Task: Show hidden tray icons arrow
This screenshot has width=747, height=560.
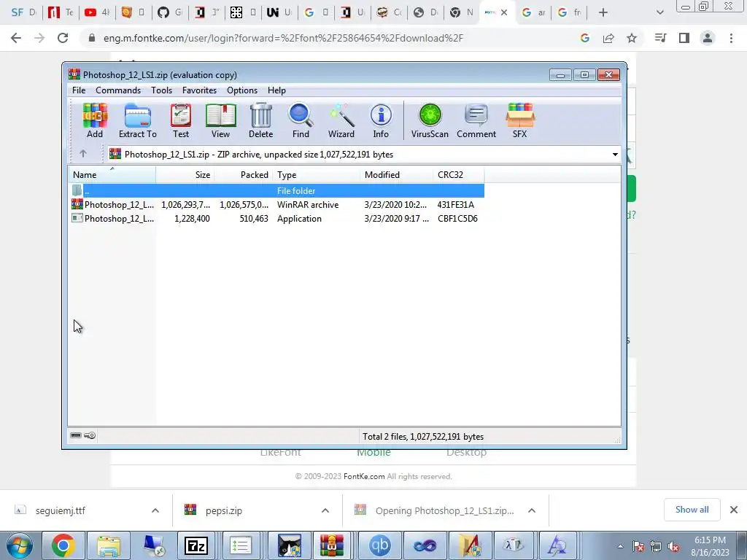Action: (x=620, y=547)
